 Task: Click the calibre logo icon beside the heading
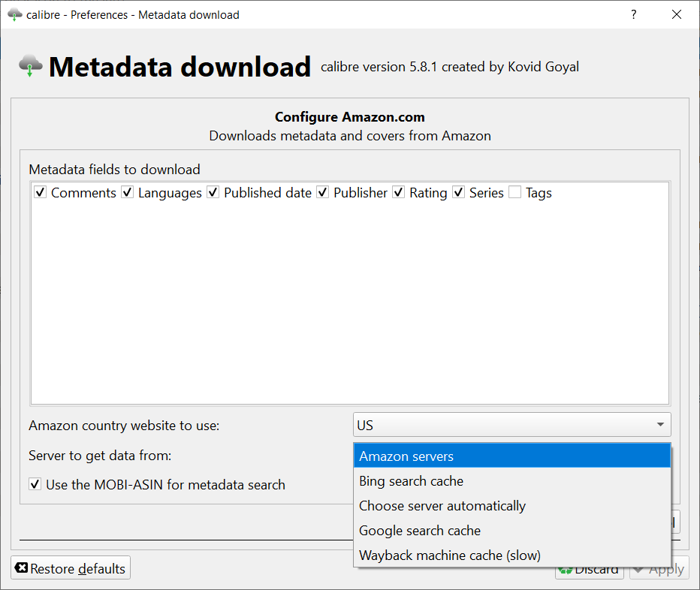tap(31, 66)
